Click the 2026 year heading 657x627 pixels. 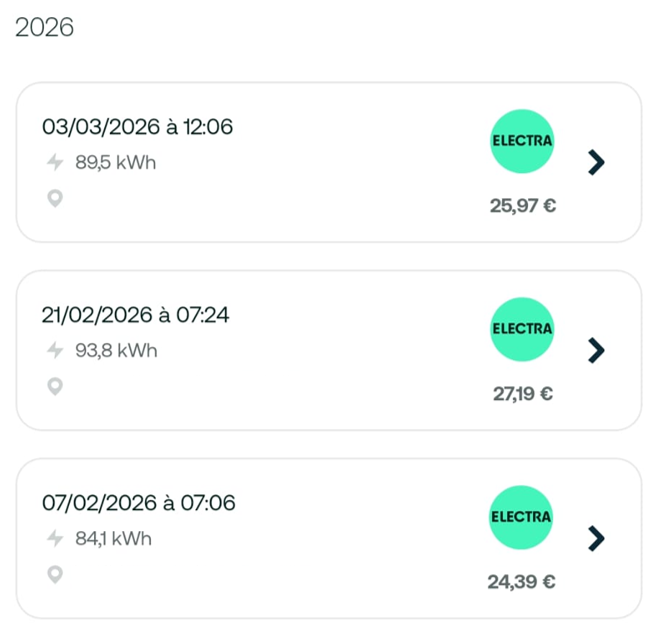[44, 28]
